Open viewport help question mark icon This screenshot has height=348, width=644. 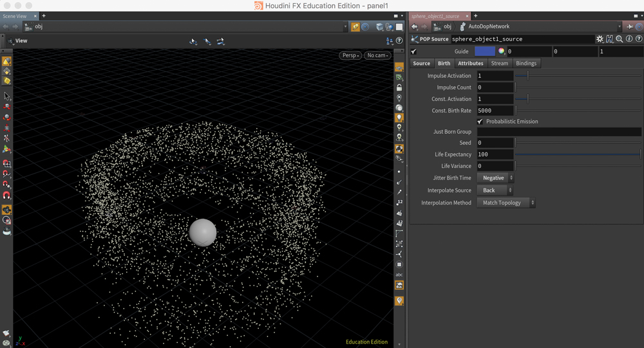(399, 41)
